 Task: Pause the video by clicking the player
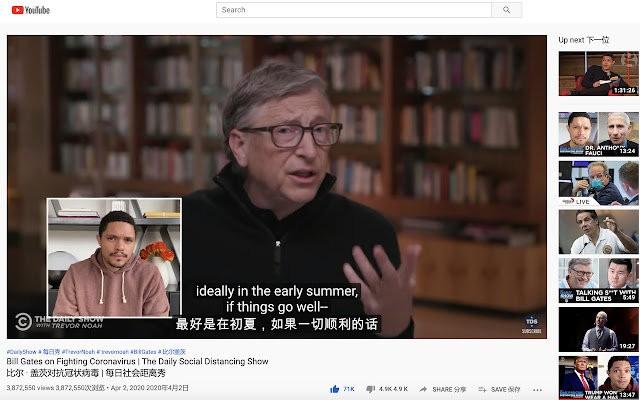(300, 150)
